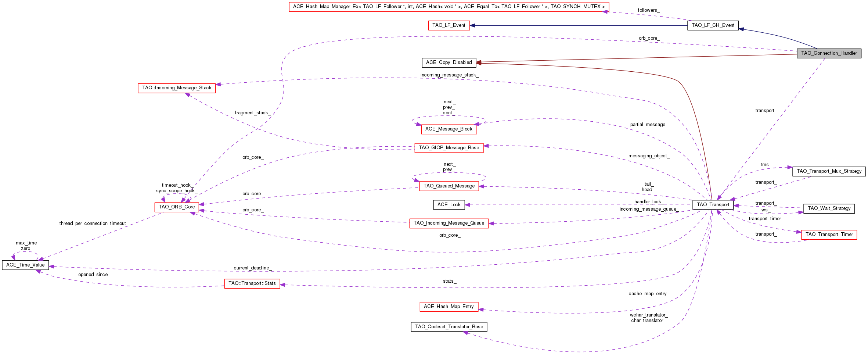Click the incoming_message_queue_ edge label

[x=649, y=209]
